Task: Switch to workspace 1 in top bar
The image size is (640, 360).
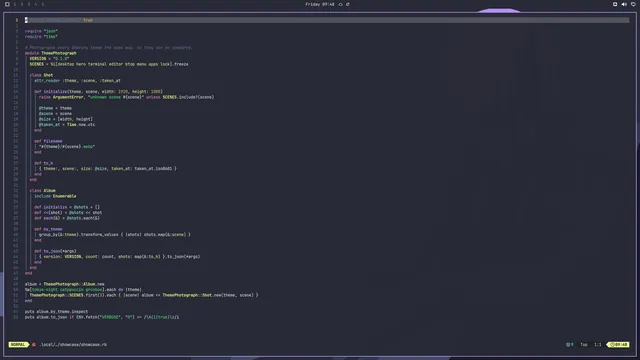Action: 15,4
